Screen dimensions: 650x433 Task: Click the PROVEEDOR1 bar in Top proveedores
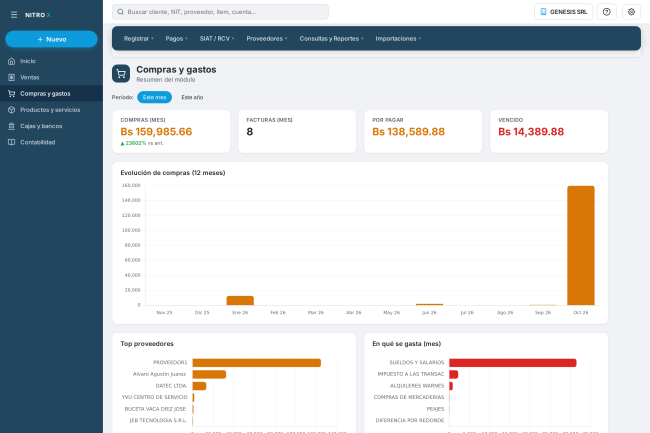pyautogui.click(x=257, y=363)
